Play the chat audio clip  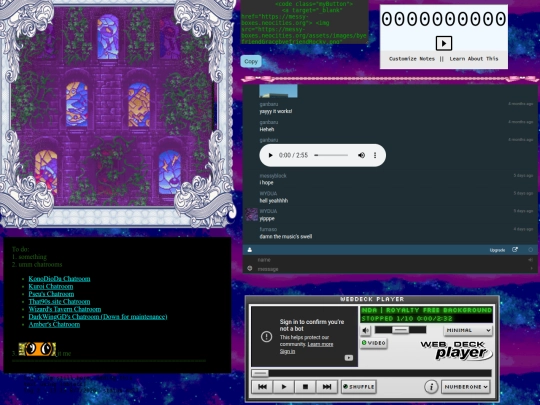(x=270, y=155)
